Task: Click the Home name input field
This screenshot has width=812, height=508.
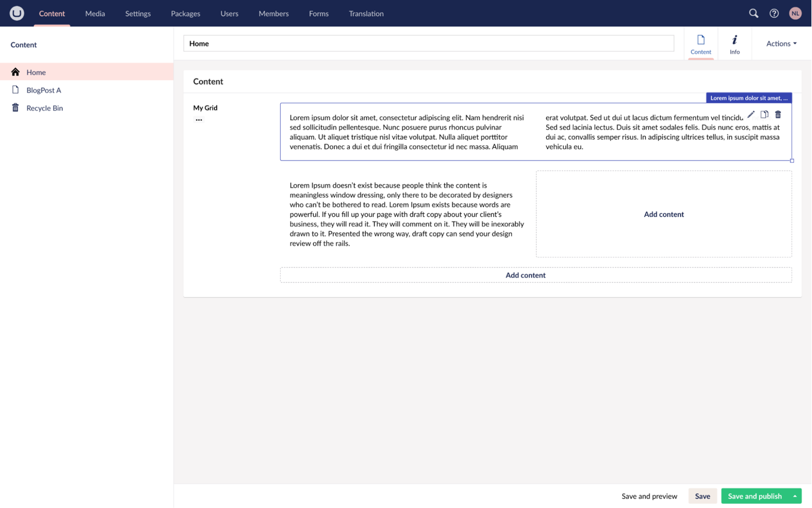Action: (428, 44)
